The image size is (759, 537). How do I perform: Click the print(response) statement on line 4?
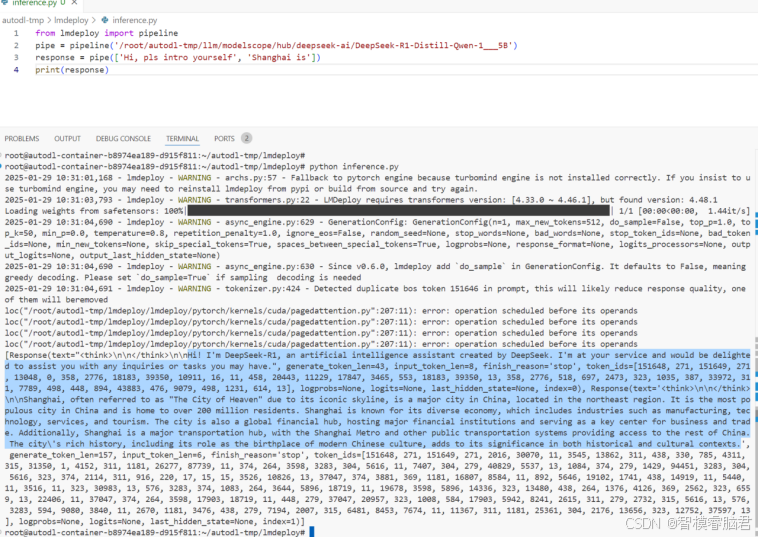[72, 70]
